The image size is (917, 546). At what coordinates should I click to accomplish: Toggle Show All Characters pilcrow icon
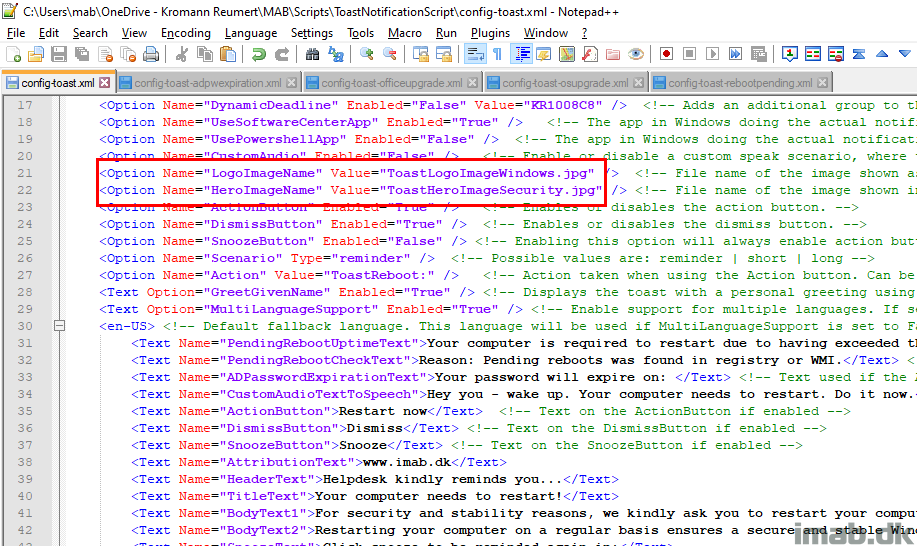[497, 54]
